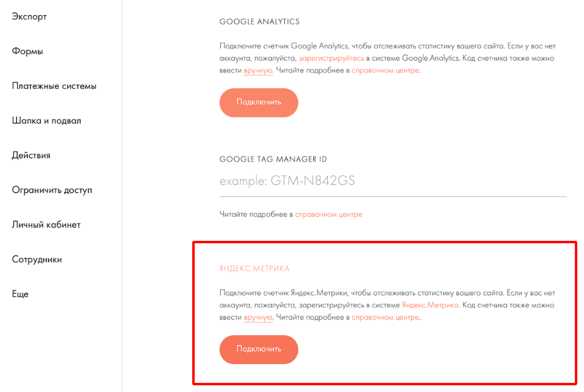The height and width of the screenshot is (392, 584).
Task: Open справочном центре link in Яндекс.Метрика section
Action: coord(385,318)
